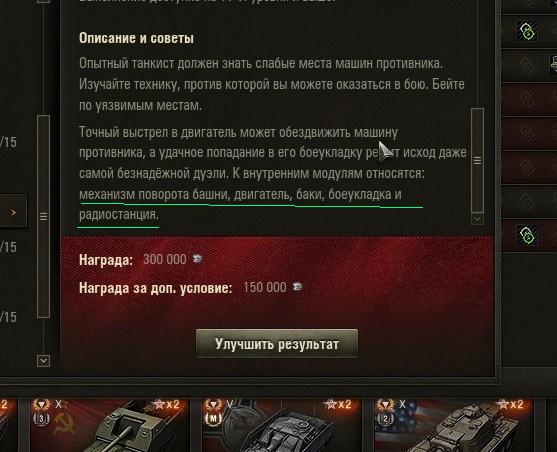This screenshot has width=557, height=452.
Task: Expand the selected mission row chevron arrow
Action: coord(13,212)
